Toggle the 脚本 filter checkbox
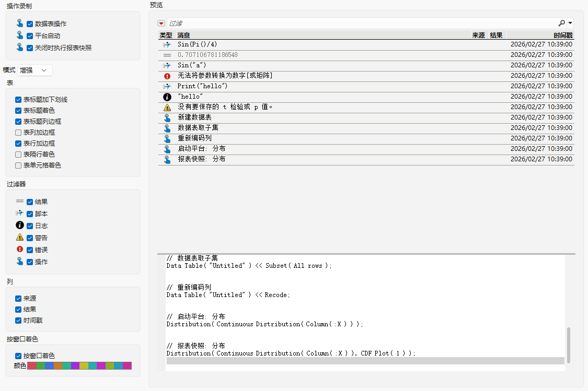 (x=30, y=214)
